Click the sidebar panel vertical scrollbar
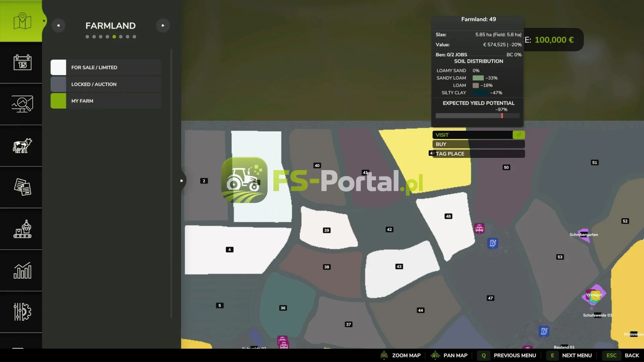Image resolution: width=644 pixels, height=362 pixels. [x=171, y=184]
